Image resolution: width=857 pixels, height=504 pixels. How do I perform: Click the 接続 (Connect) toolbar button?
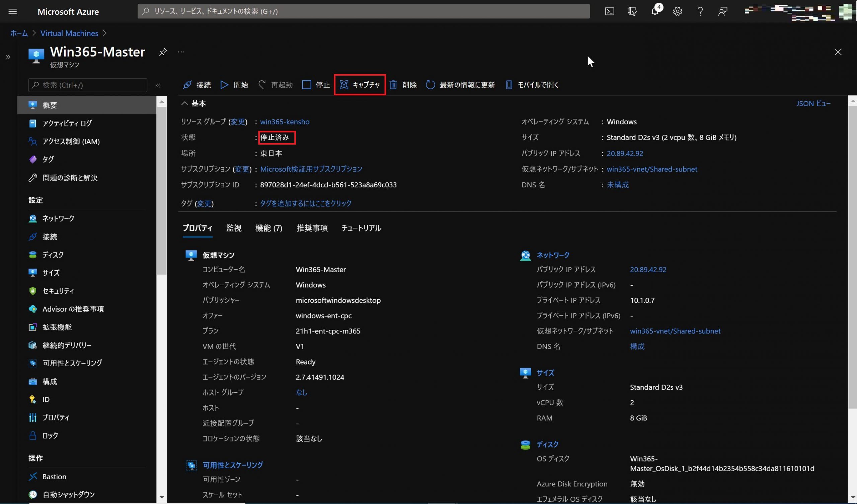coord(197,85)
